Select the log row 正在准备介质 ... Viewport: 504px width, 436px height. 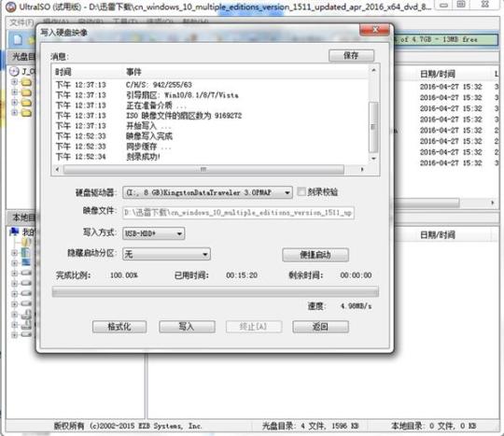(x=211, y=105)
